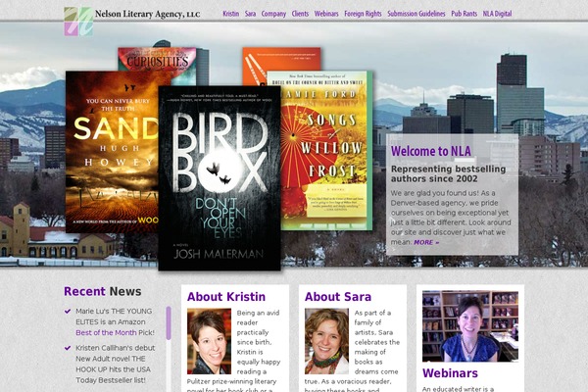Screen dimensions: 588x392
Task: Click the checkmark beside Marie Lu news
Action: 68,311
